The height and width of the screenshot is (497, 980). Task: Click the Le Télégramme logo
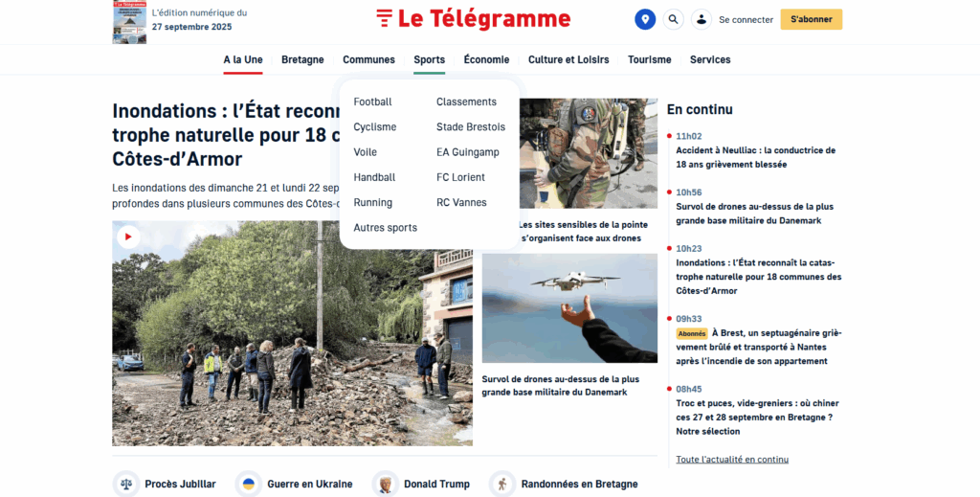(x=473, y=19)
